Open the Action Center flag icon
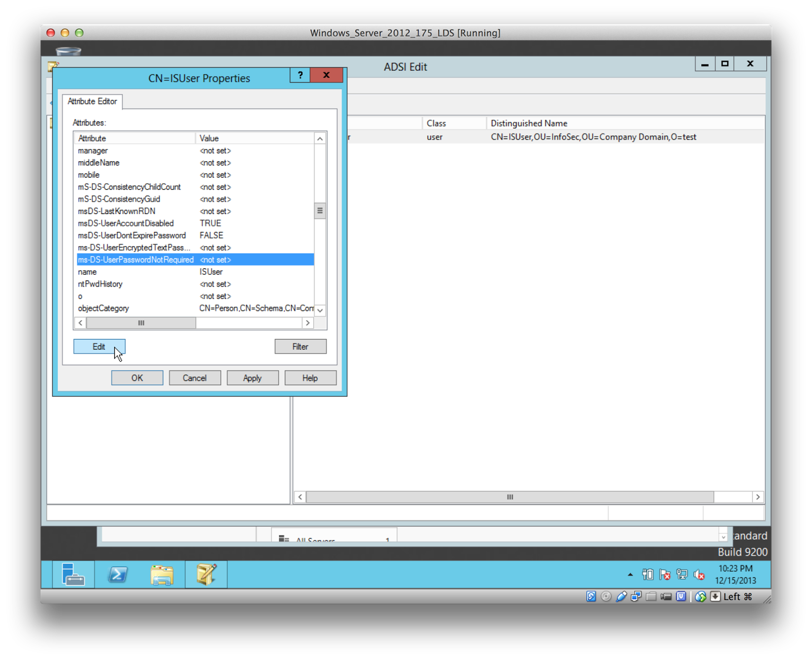Viewport: 812px width, 660px height. (665, 574)
